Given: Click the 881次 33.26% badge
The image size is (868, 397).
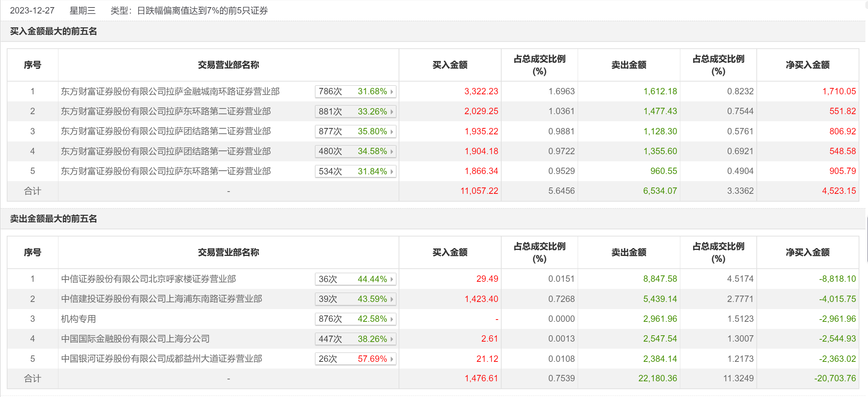Looking at the screenshot, I should click(x=355, y=112).
